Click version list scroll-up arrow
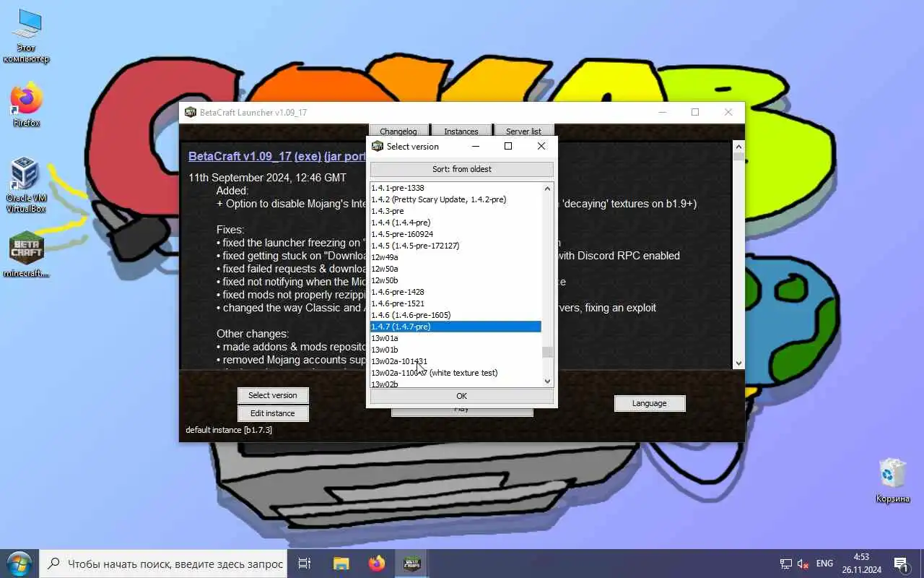 tap(547, 189)
